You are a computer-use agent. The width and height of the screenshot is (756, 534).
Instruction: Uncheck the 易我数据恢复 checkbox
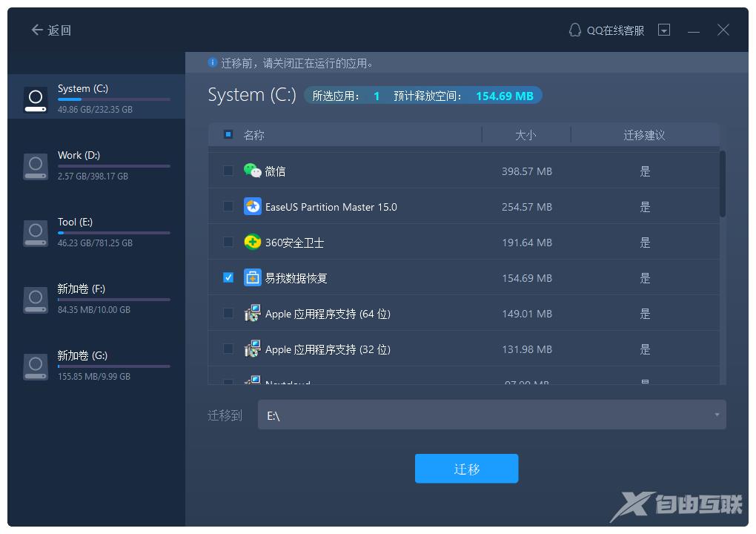(228, 278)
